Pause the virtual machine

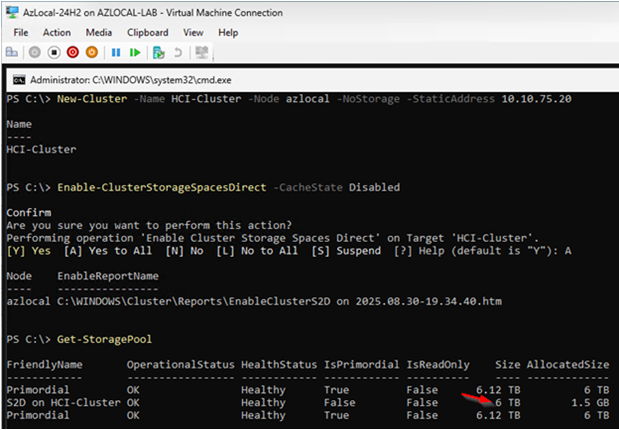coord(116,52)
